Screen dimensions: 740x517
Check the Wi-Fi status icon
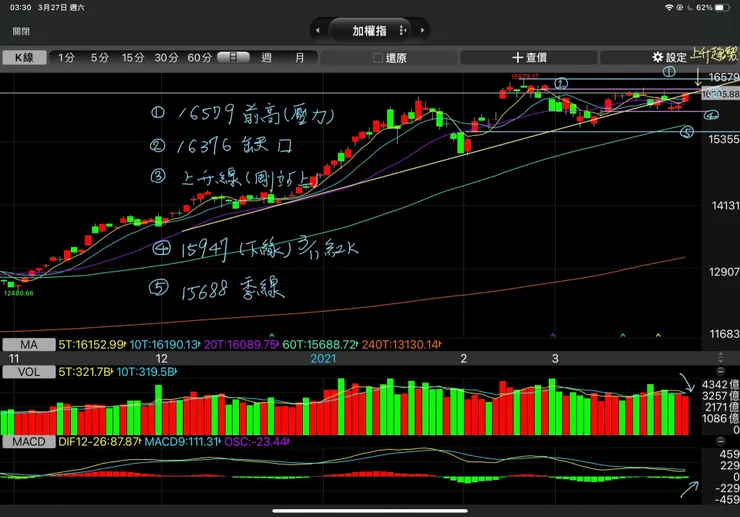pos(669,8)
